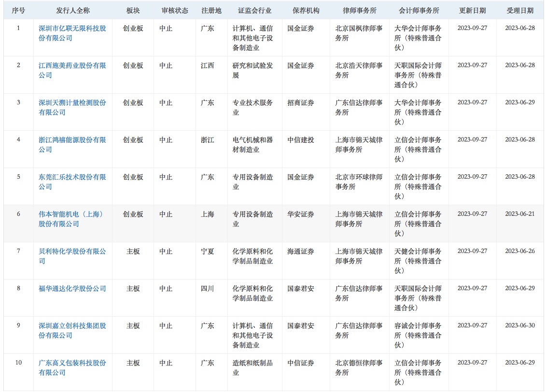The width and height of the screenshot is (546, 392).
Task: Click the 更新日期 column header
Action: [x=472, y=11]
